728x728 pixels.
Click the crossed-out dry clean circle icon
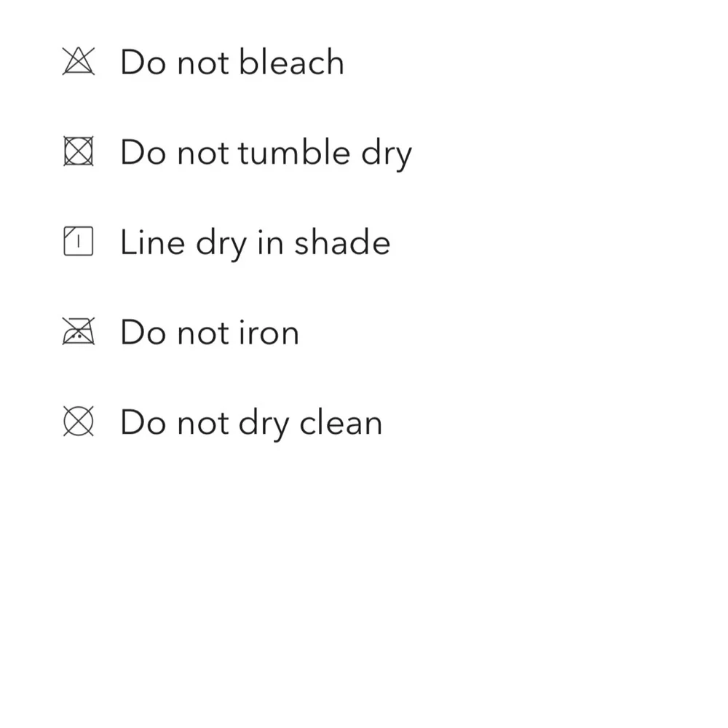coord(79,422)
